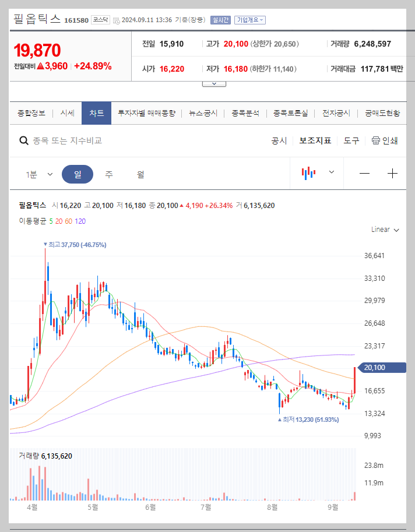This screenshot has width=415, height=532.
Task: Open the Linear scale dropdown
Action: click(384, 230)
